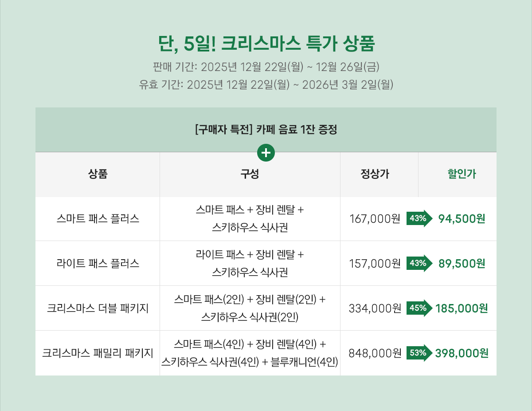Click the 크리스마스 특가 상품 heading
The height and width of the screenshot is (411, 532).
(x=266, y=44)
